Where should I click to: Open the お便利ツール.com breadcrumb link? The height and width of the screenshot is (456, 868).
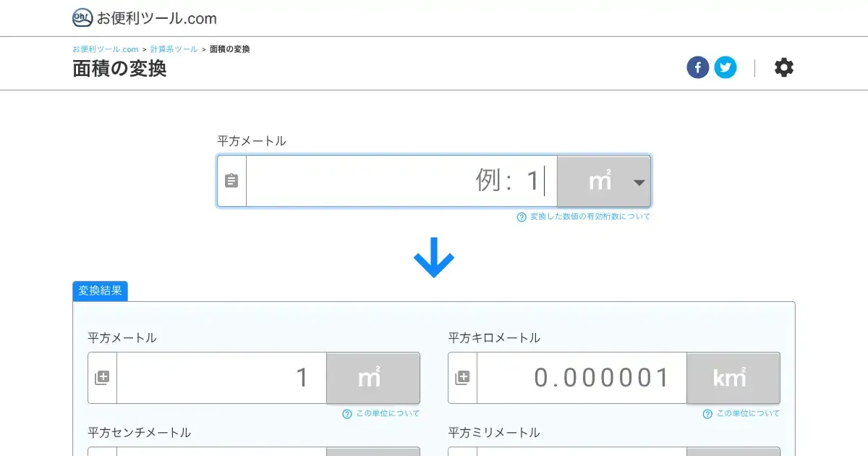105,49
